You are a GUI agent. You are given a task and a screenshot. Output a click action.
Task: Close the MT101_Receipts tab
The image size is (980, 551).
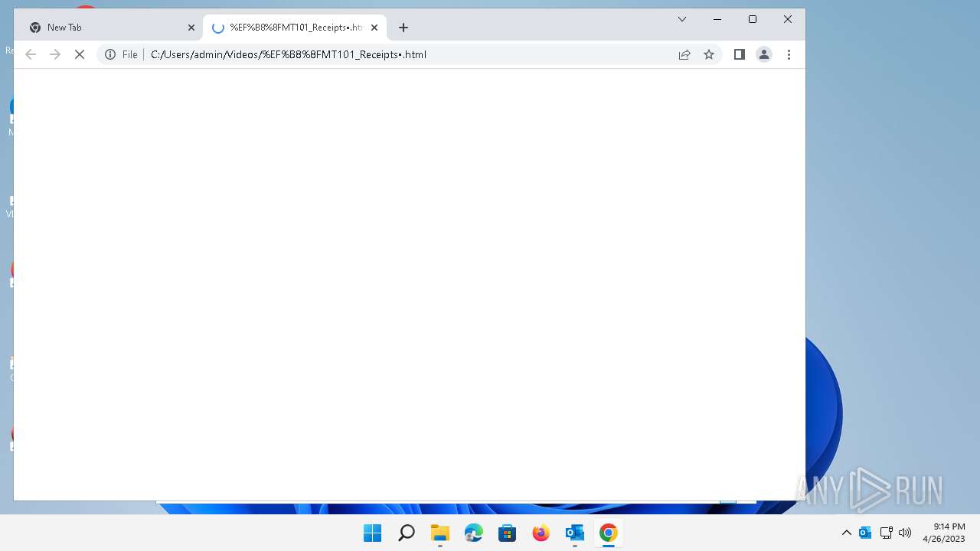374,28
